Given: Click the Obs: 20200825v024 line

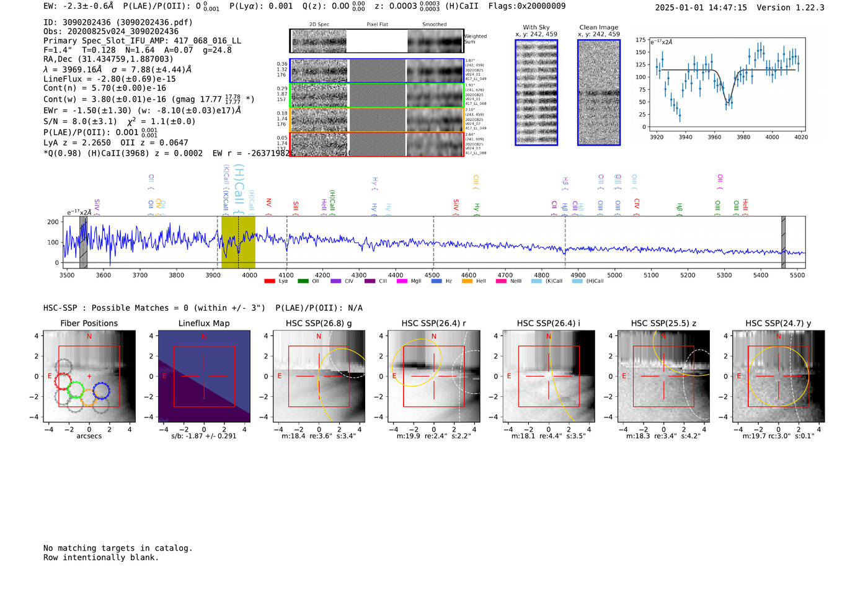Looking at the screenshot, I should [111, 32].
